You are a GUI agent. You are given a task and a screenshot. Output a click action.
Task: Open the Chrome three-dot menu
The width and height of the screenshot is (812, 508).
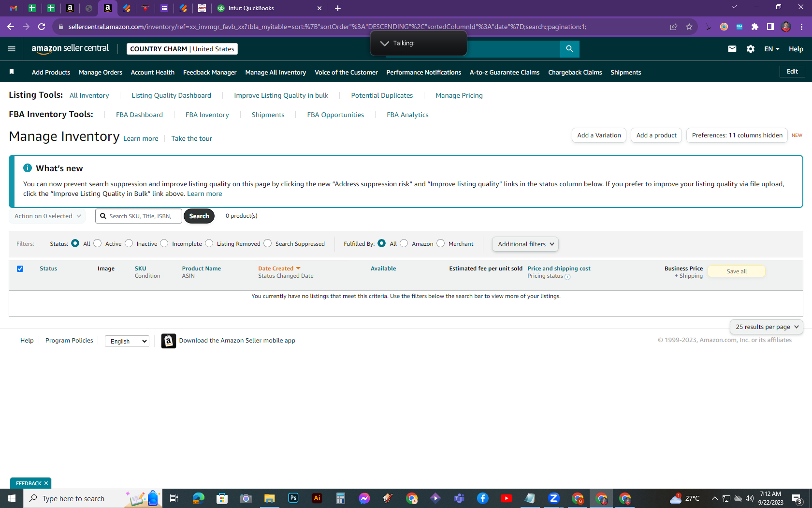(x=801, y=27)
